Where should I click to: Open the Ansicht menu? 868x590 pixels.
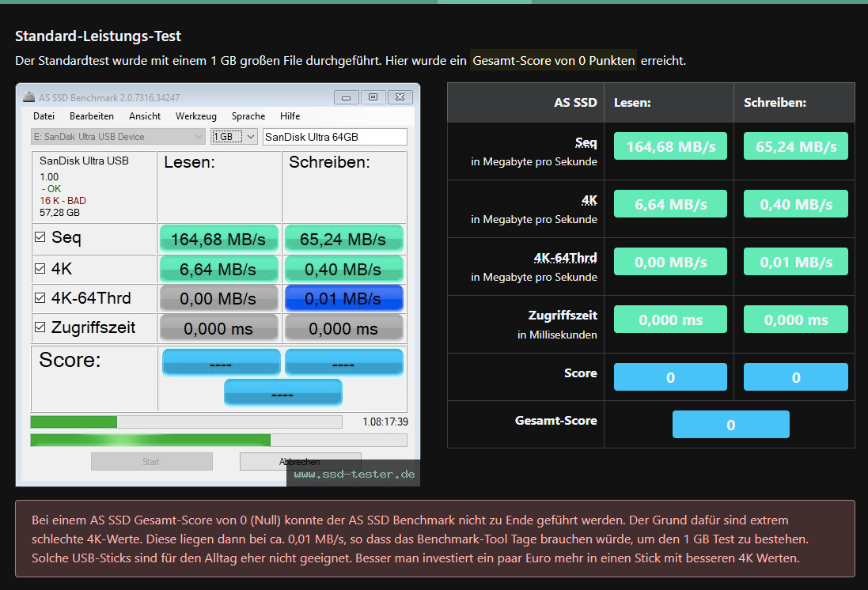tap(145, 116)
